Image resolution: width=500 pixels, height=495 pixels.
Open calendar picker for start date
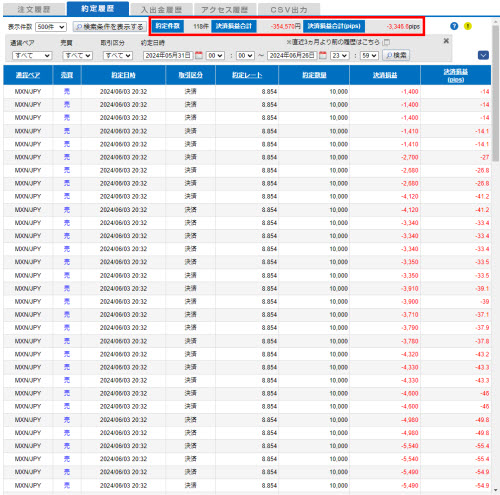click(199, 55)
